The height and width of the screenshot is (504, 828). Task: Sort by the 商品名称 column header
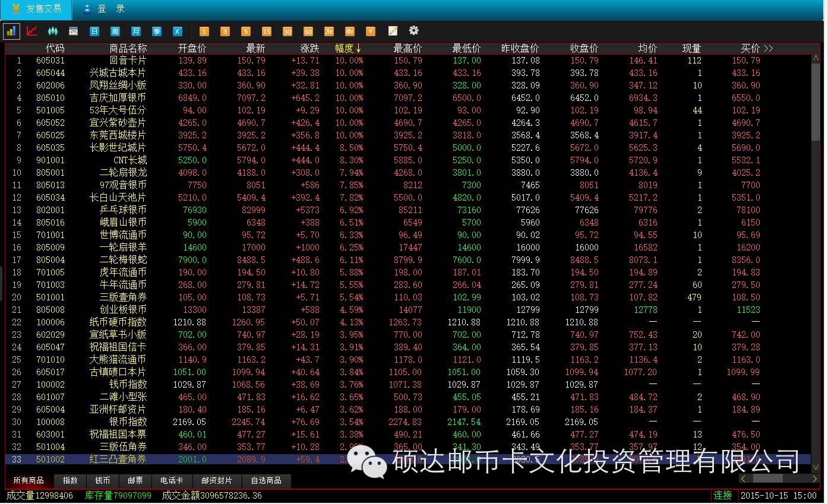(128, 48)
